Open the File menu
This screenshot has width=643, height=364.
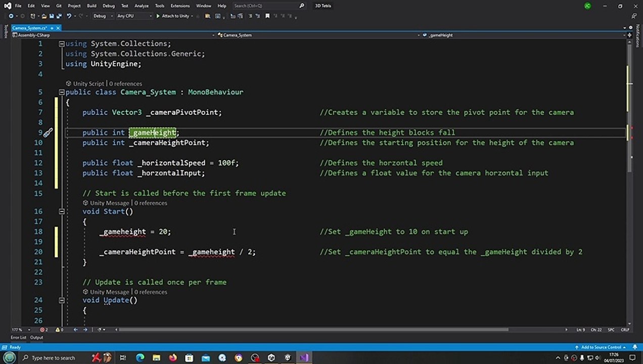pyautogui.click(x=18, y=6)
